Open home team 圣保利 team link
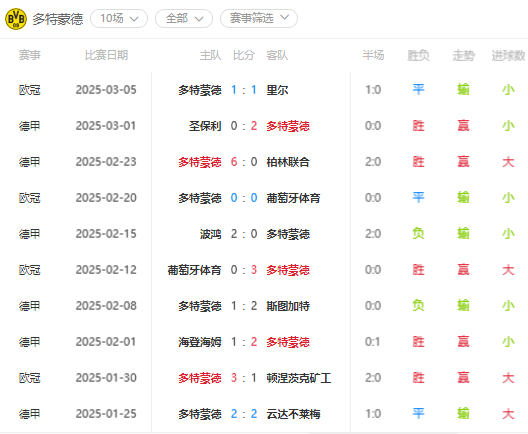Image resolution: width=528 pixels, height=434 pixels. coord(205,126)
